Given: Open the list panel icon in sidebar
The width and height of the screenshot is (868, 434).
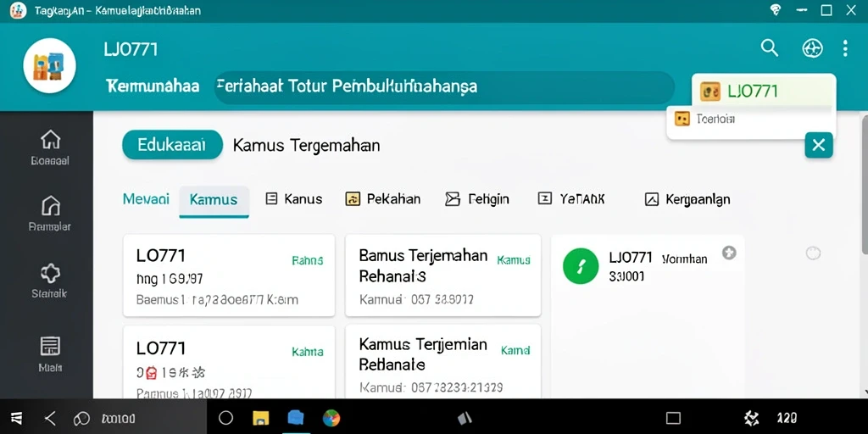Looking at the screenshot, I should [x=50, y=346].
